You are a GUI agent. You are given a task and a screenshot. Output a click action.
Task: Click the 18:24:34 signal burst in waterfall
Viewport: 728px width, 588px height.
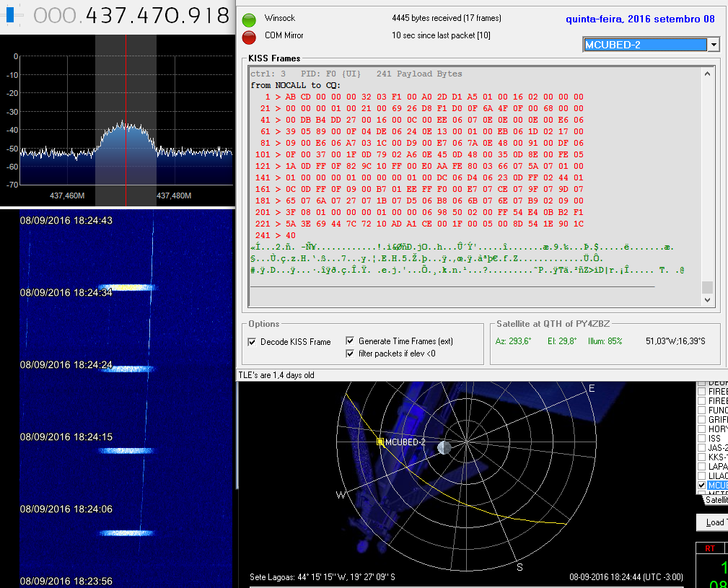126,288
